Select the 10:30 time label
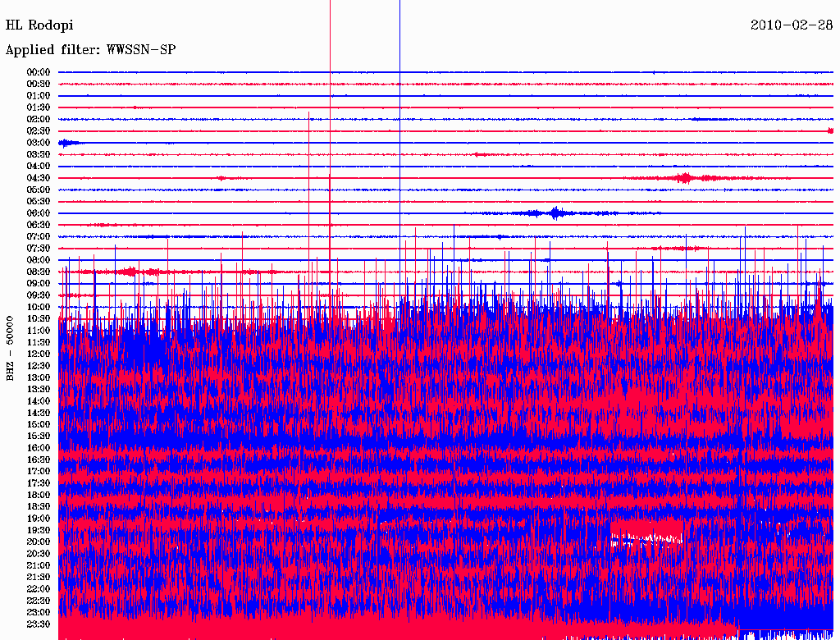 (x=39, y=319)
